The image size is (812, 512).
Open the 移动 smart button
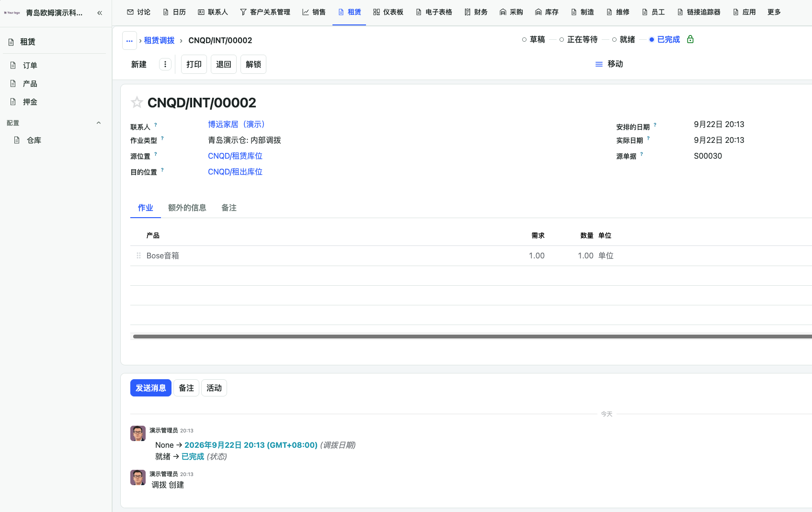click(609, 64)
